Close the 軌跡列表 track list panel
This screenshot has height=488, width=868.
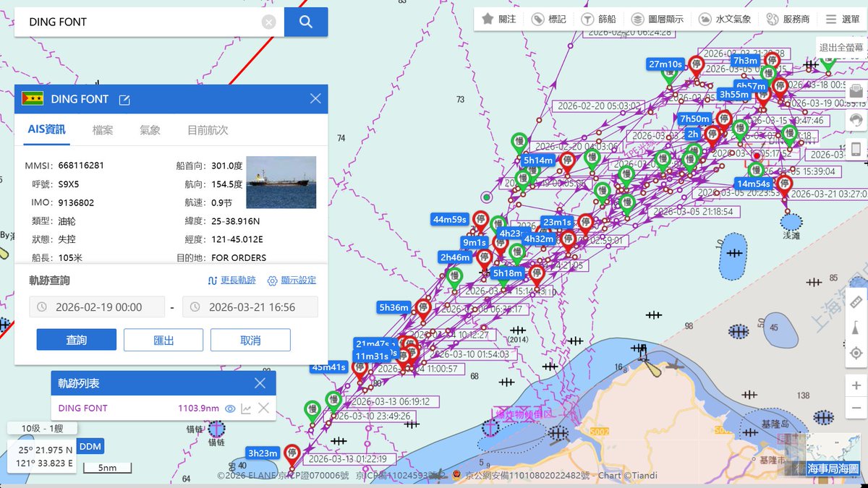coord(260,383)
